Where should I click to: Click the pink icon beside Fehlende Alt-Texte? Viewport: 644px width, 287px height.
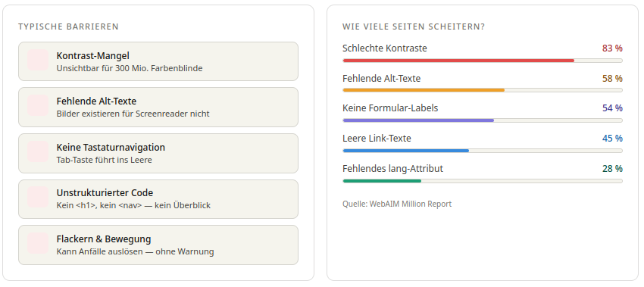[x=38, y=105]
